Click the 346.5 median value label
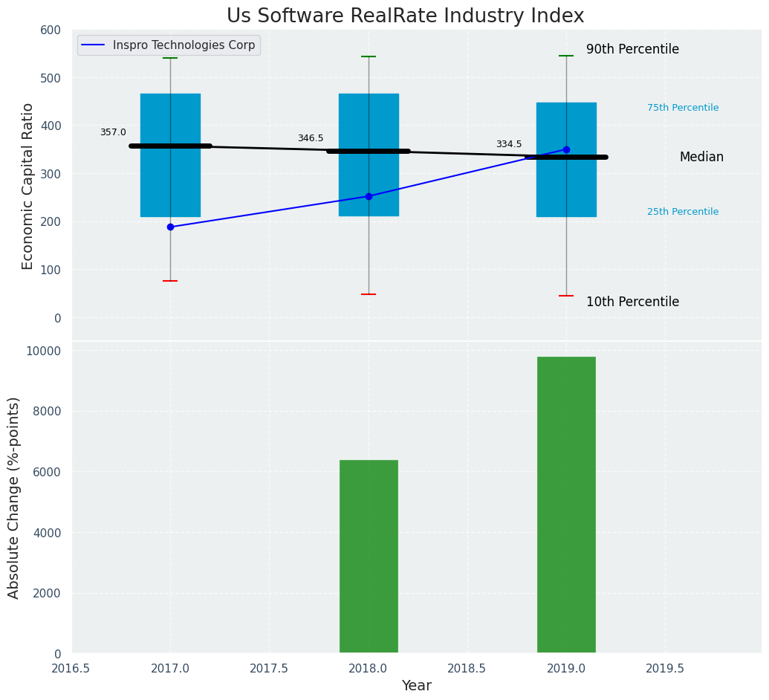 (311, 138)
